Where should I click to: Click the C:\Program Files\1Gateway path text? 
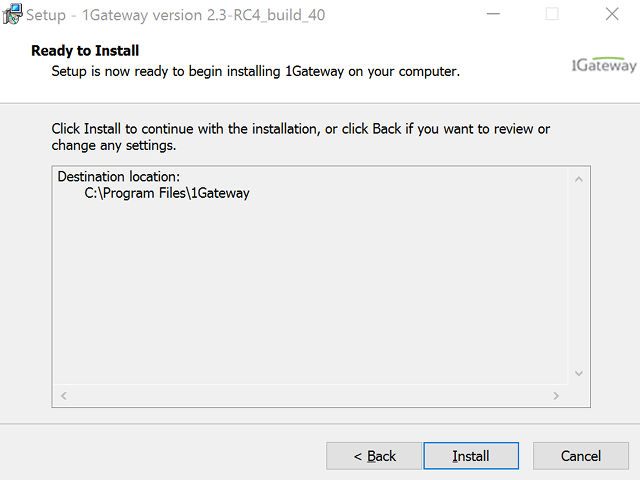[166, 193]
